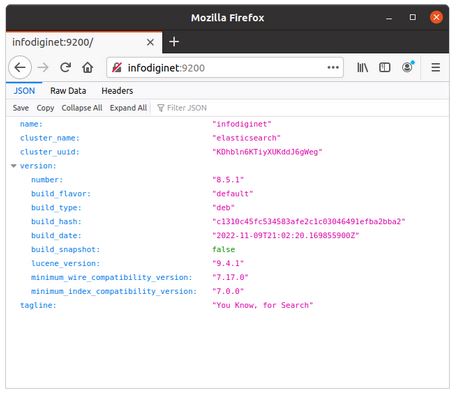This screenshot has width=456, height=401.
Task: Select the cluster_uuid key
Action: point(50,152)
